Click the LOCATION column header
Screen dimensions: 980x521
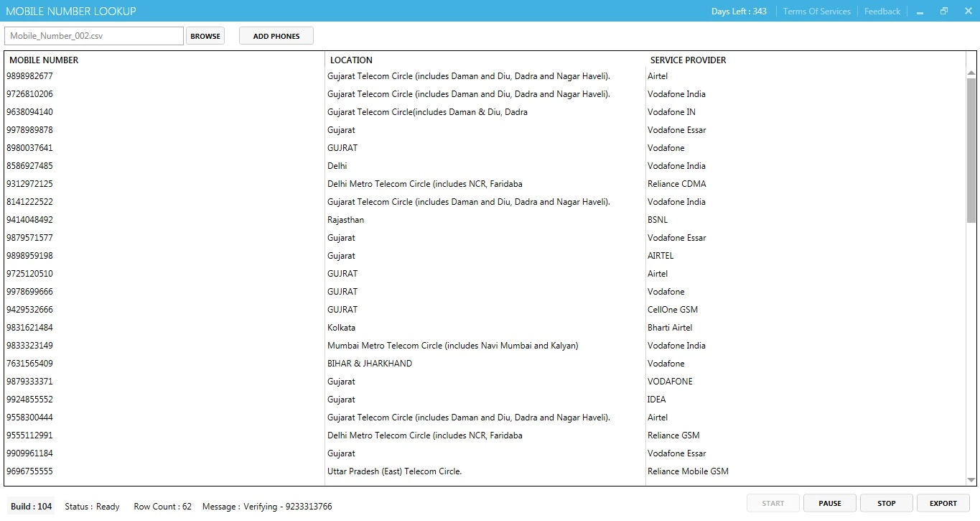point(351,60)
